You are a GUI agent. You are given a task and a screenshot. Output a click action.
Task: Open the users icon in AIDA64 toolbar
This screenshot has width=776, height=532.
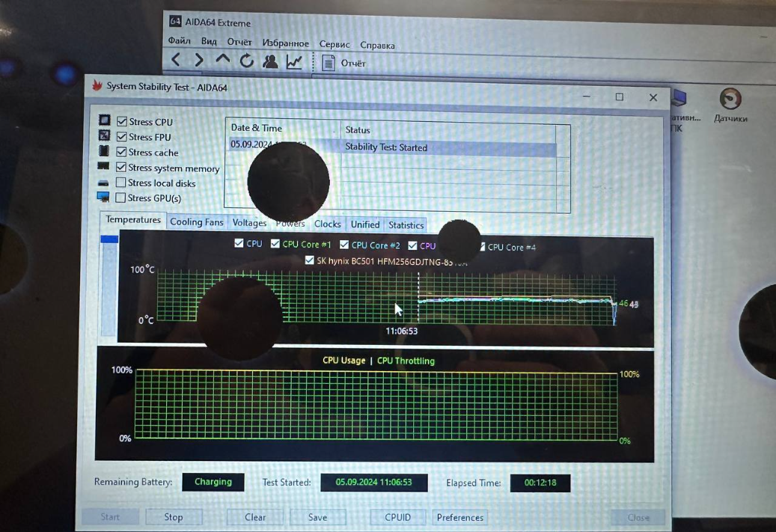click(x=270, y=61)
